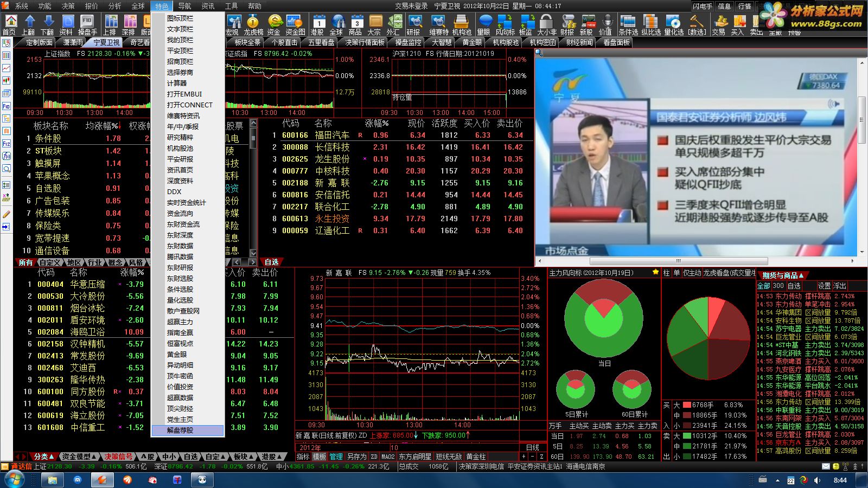Screen dimensions: 868x488
Task: Open the 资金图 chart icon
Action: pos(296,25)
